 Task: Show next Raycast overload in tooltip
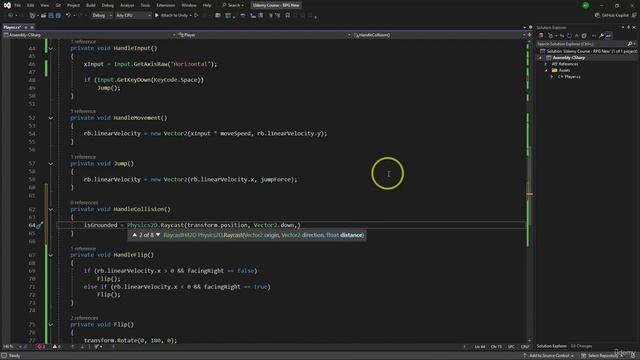(158, 235)
